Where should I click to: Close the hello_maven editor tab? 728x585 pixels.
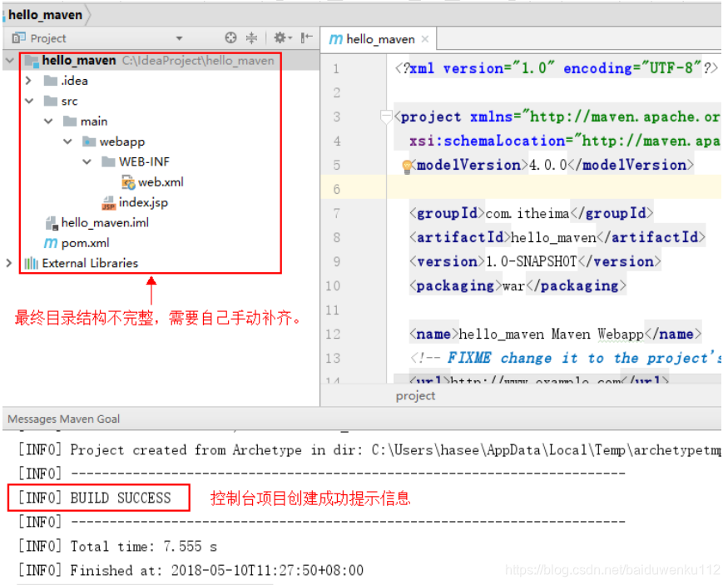click(x=425, y=39)
